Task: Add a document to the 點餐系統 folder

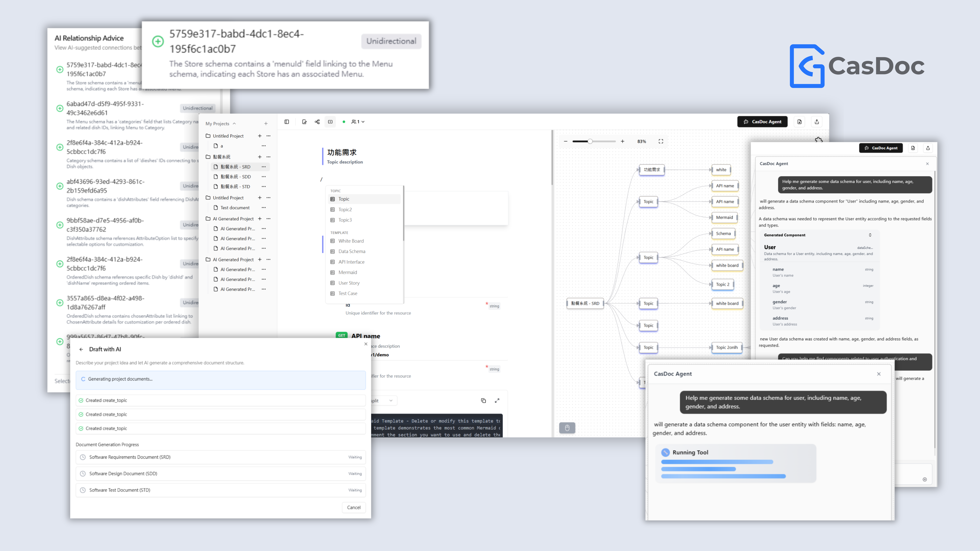Action: click(260, 157)
